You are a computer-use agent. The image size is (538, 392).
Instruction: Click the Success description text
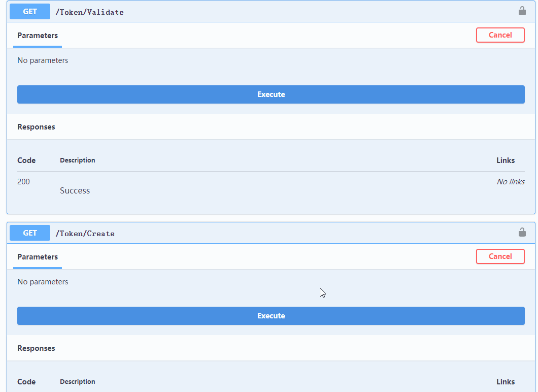click(75, 190)
